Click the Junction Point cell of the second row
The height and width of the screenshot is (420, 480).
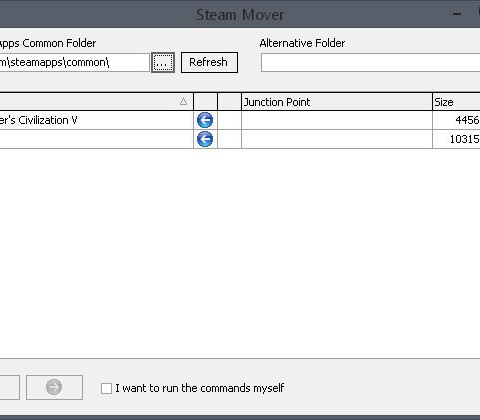point(337,139)
